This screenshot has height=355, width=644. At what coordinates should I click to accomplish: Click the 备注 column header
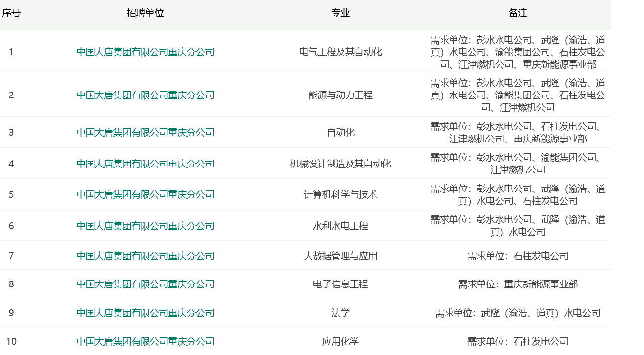click(518, 13)
